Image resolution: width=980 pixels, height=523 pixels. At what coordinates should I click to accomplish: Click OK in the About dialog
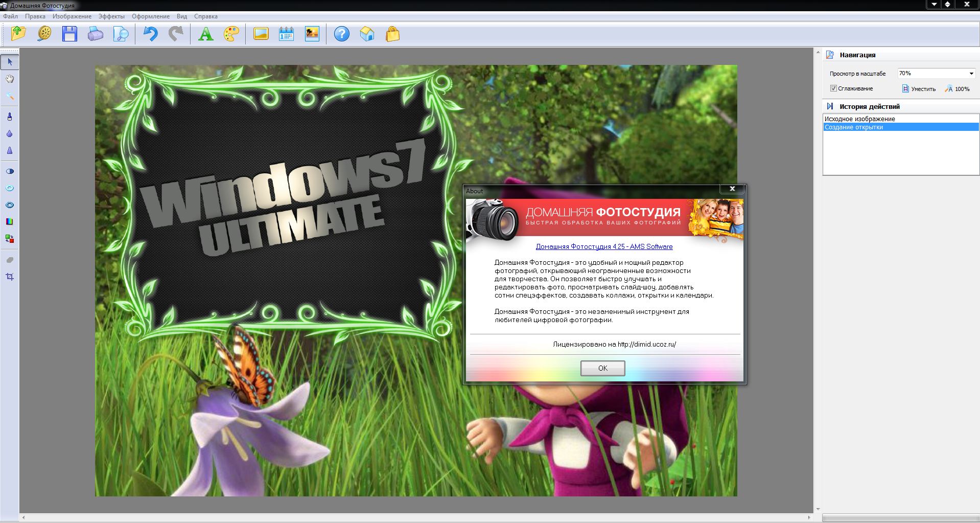click(603, 368)
